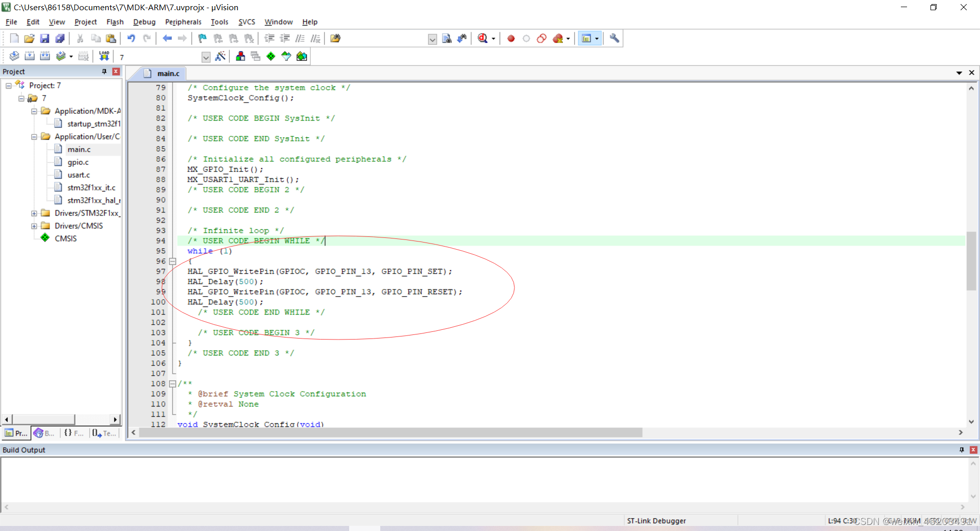Click the editor horizontal scrollbar thumb
The height and width of the screenshot is (531, 980).
[x=390, y=432]
